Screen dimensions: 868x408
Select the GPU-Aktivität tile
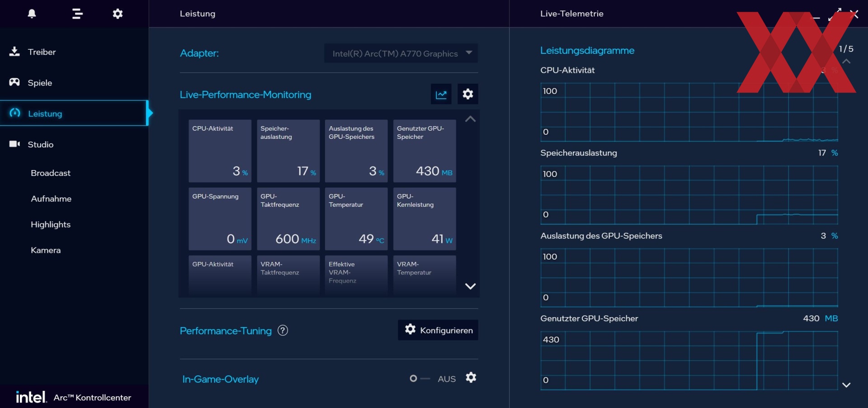220,276
